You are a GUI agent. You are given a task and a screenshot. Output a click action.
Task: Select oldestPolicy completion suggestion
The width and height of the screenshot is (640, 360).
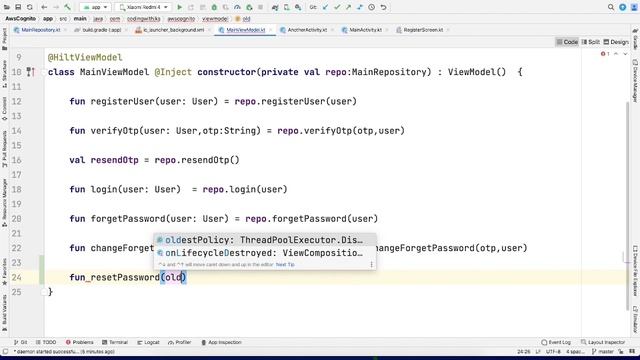click(265, 240)
